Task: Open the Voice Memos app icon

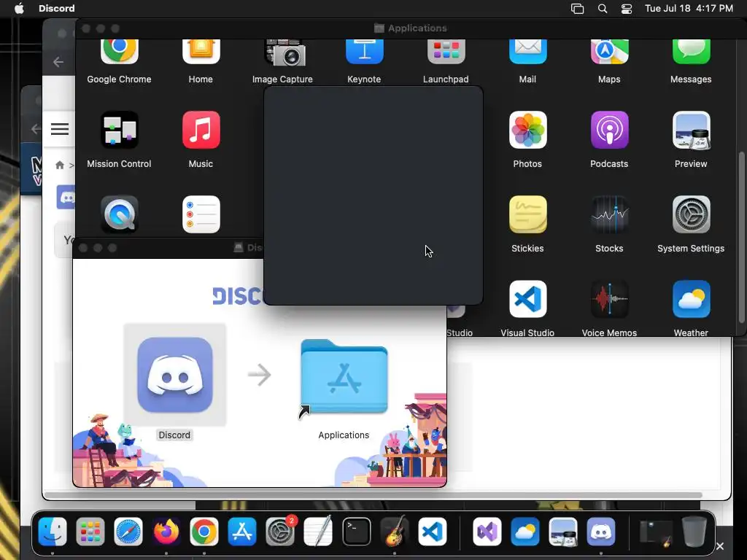Action: [x=609, y=299]
